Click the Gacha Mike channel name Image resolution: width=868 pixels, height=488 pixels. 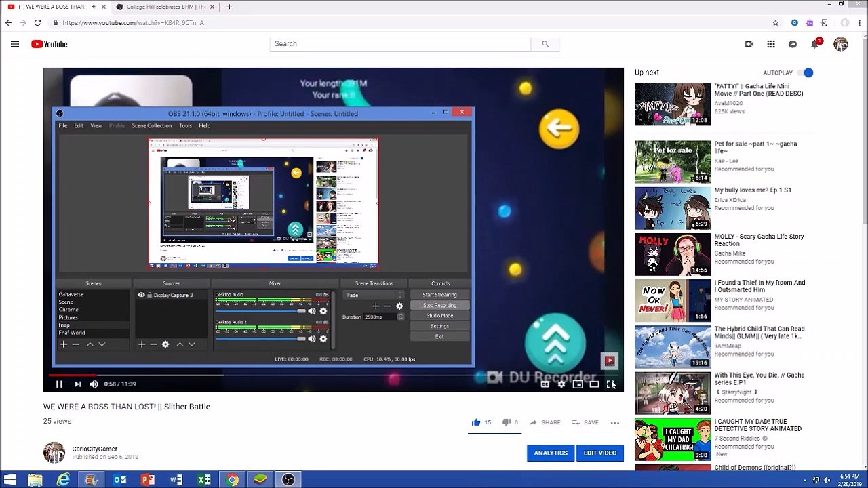pos(730,253)
